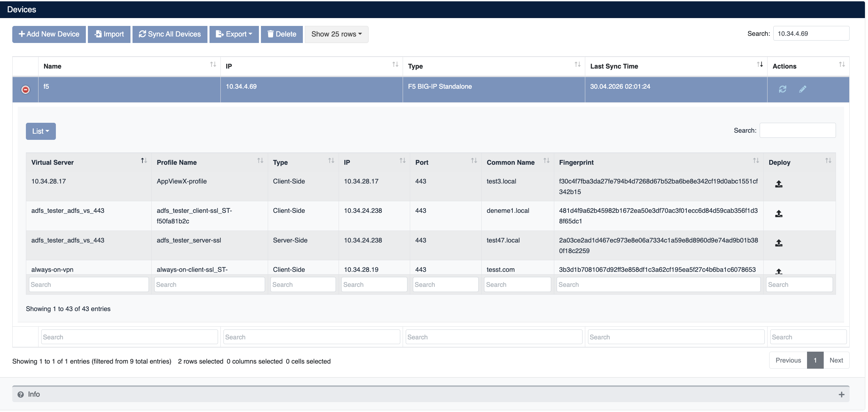Start Sync All Devices
Image resolution: width=868 pixels, height=412 pixels.
point(170,34)
